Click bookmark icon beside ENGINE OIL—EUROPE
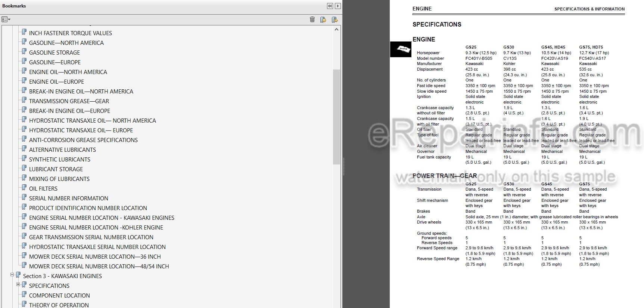The height and width of the screenshot is (308, 644). click(24, 81)
